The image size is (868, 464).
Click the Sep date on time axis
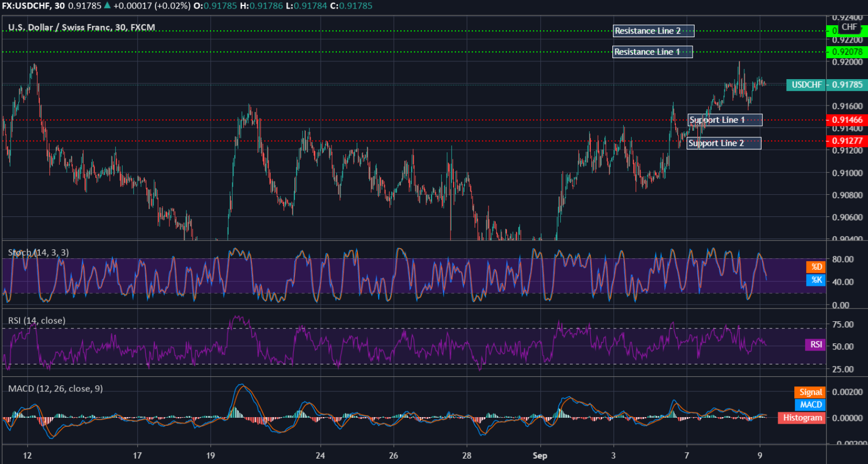coord(540,455)
